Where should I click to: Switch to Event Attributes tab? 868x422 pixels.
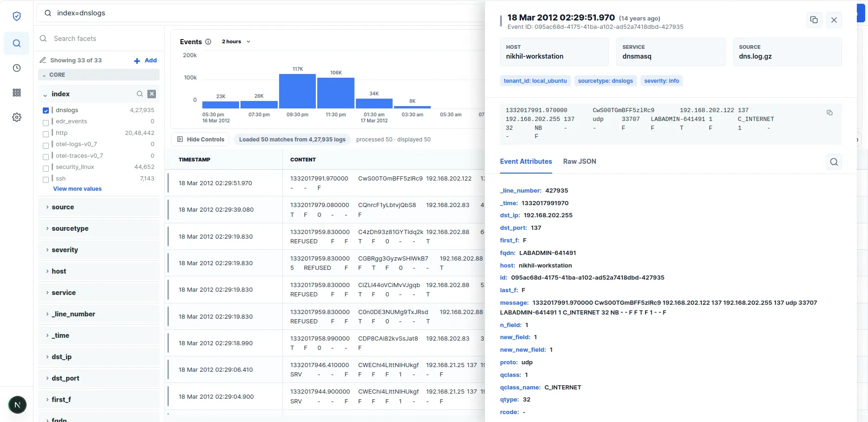pyautogui.click(x=526, y=161)
